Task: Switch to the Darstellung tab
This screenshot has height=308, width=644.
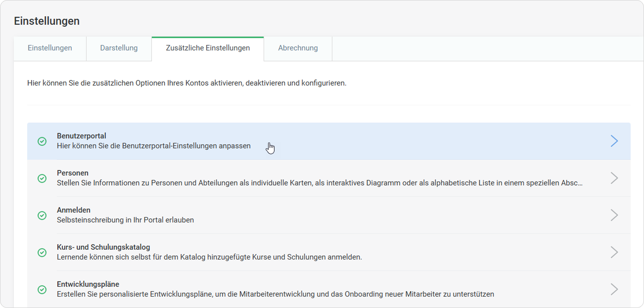Action: tap(119, 48)
